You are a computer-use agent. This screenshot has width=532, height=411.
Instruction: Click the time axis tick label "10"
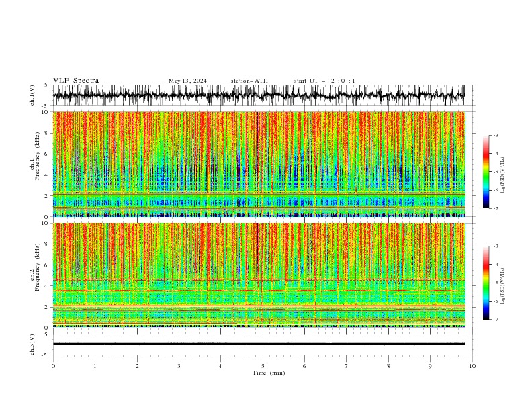[x=472, y=366]
